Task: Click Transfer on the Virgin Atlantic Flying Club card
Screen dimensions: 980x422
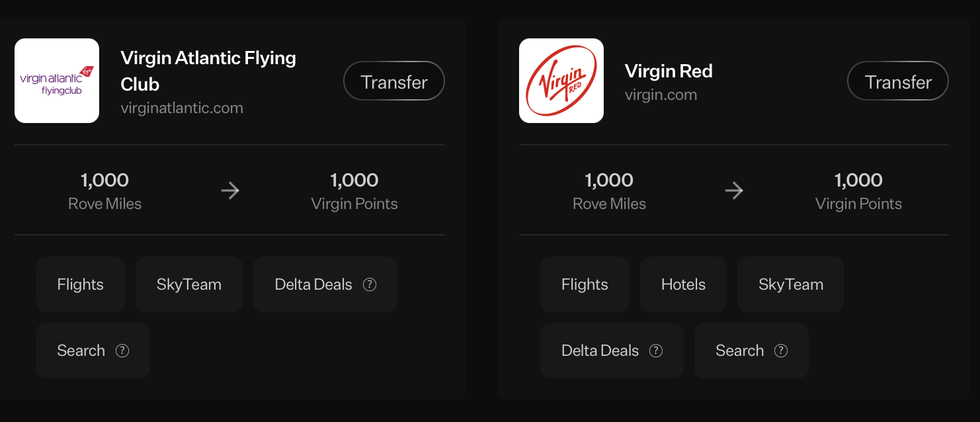Action: click(393, 80)
